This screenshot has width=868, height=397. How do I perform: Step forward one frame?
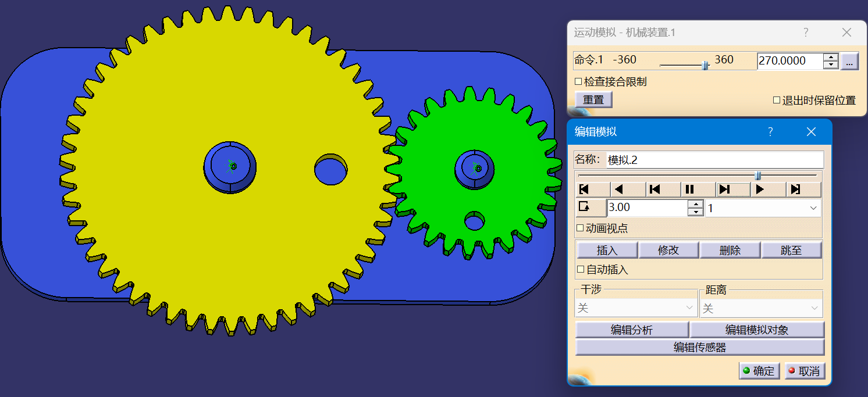pos(724,189)
